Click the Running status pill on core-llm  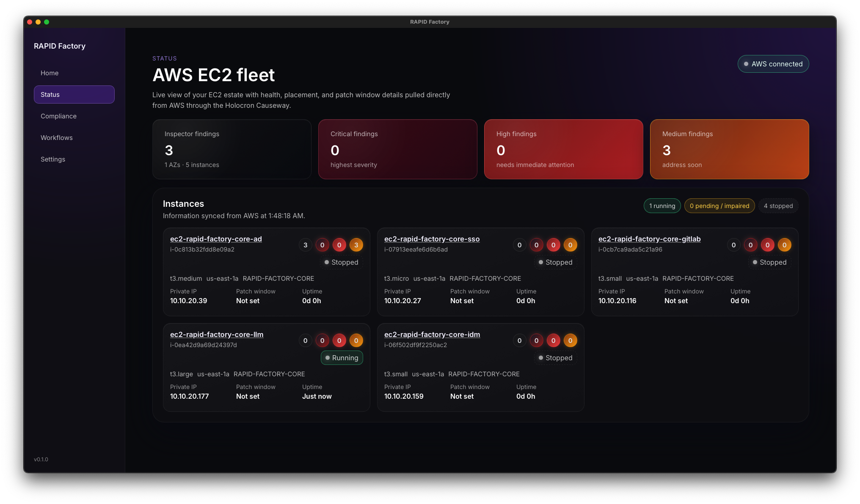coord(342,358)
